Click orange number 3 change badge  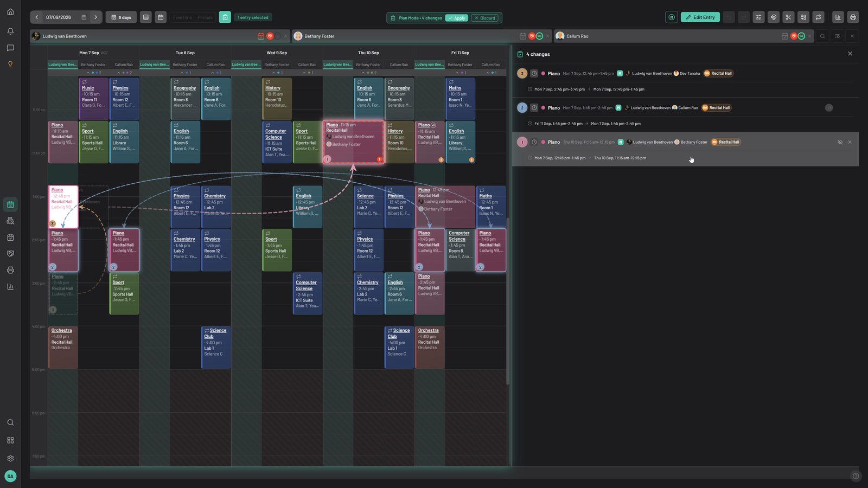point(522,73)
